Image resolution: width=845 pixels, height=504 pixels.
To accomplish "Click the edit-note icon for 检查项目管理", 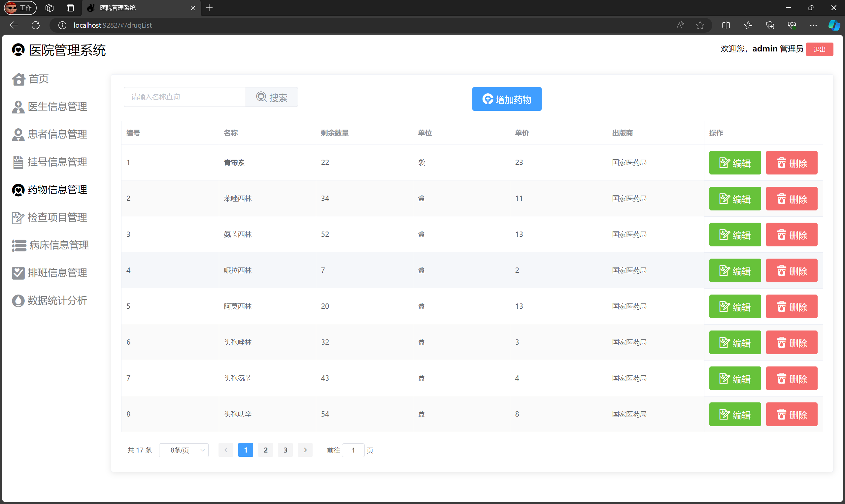I will 18,218.
